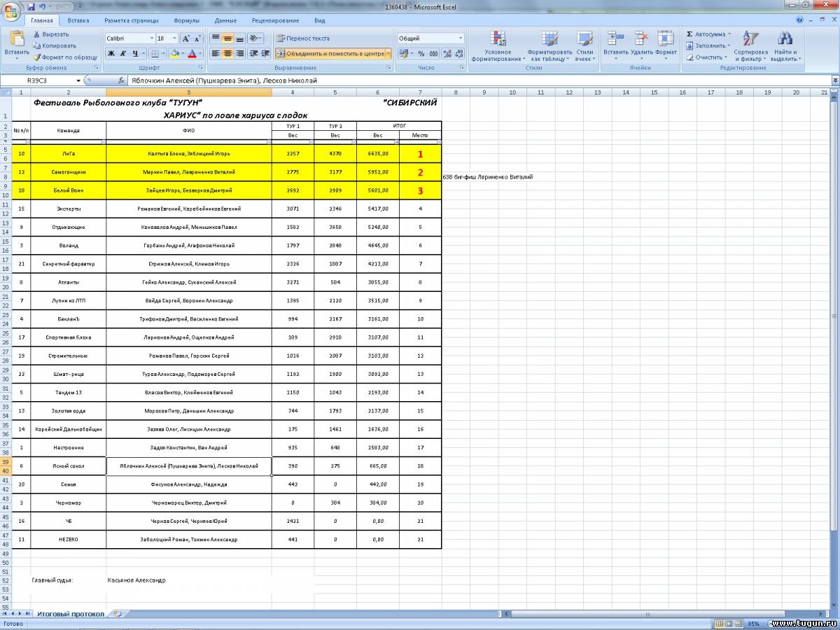Toggle Перенос текста wrap text

(x=303, y=38)
